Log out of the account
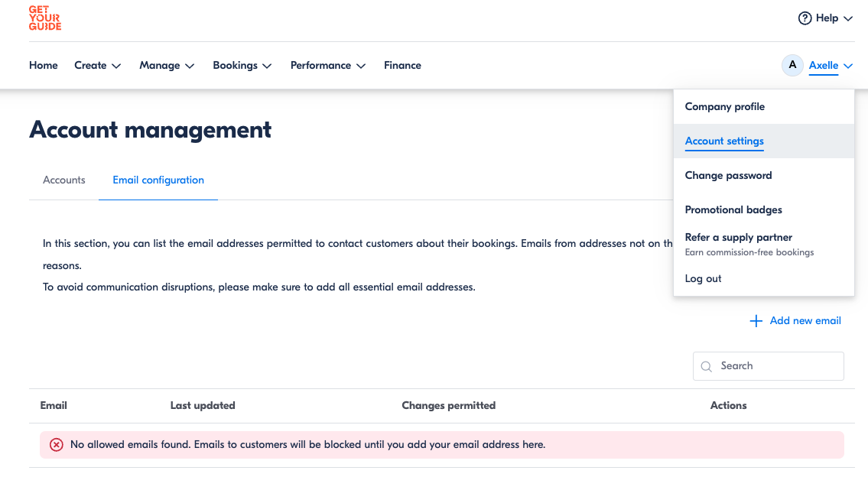This screenshot has width=868, height=477. tap(704, 279)
